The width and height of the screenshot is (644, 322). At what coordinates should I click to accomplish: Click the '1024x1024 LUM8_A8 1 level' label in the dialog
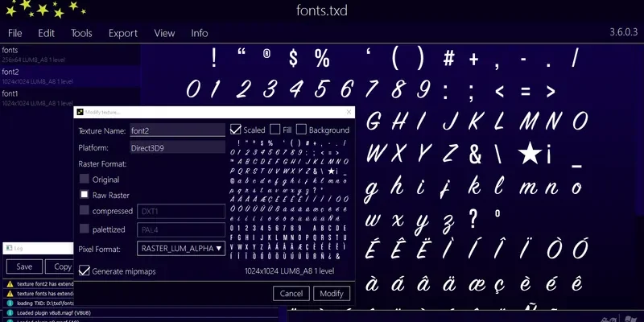(290, 271)
